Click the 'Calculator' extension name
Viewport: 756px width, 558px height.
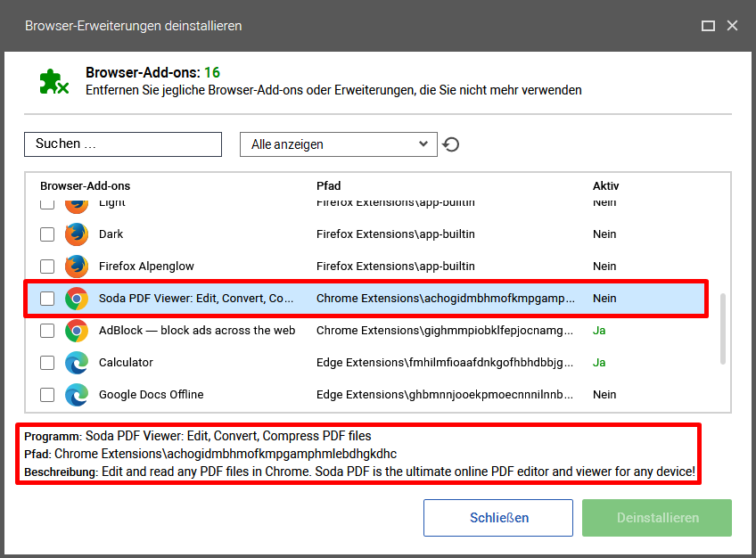[126, 363]
